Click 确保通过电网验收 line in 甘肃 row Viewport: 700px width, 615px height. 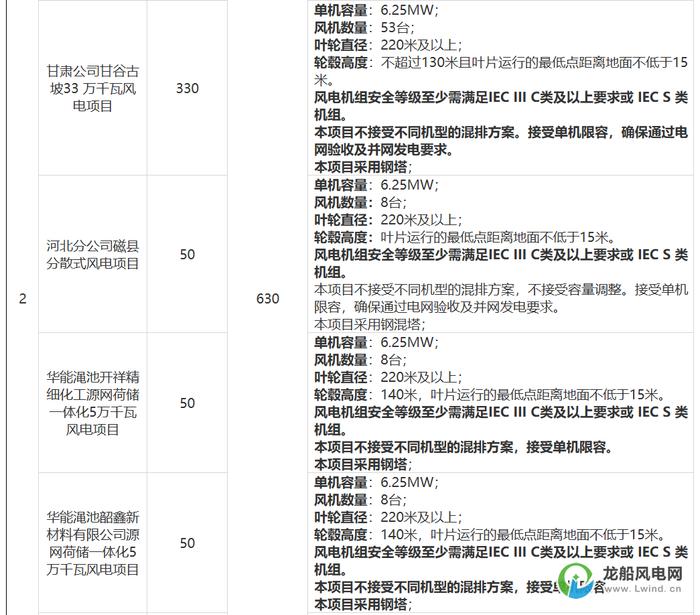tap(501, 141)
